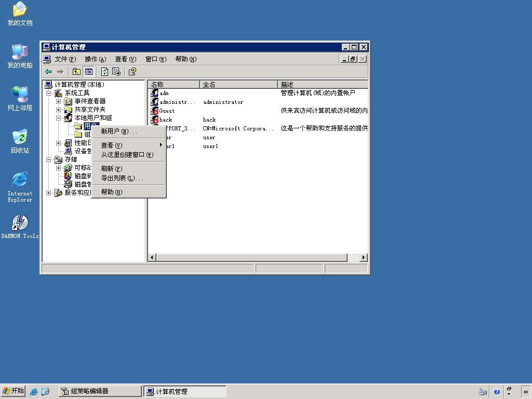Choose 导出列表(L)... in context menu
The height and width of the screenshot is (399, 532).
(x=129, y=178)
